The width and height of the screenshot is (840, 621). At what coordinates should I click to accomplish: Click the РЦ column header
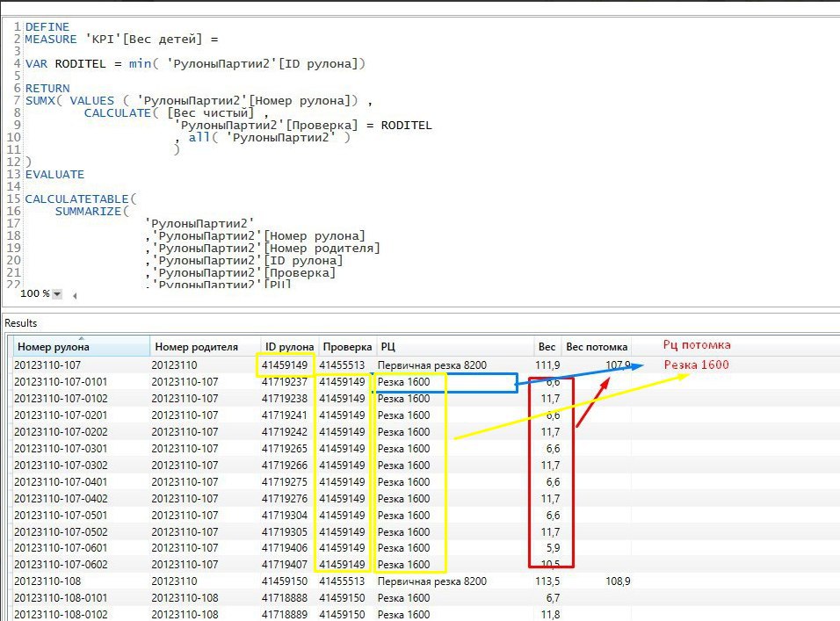(387, 347)
